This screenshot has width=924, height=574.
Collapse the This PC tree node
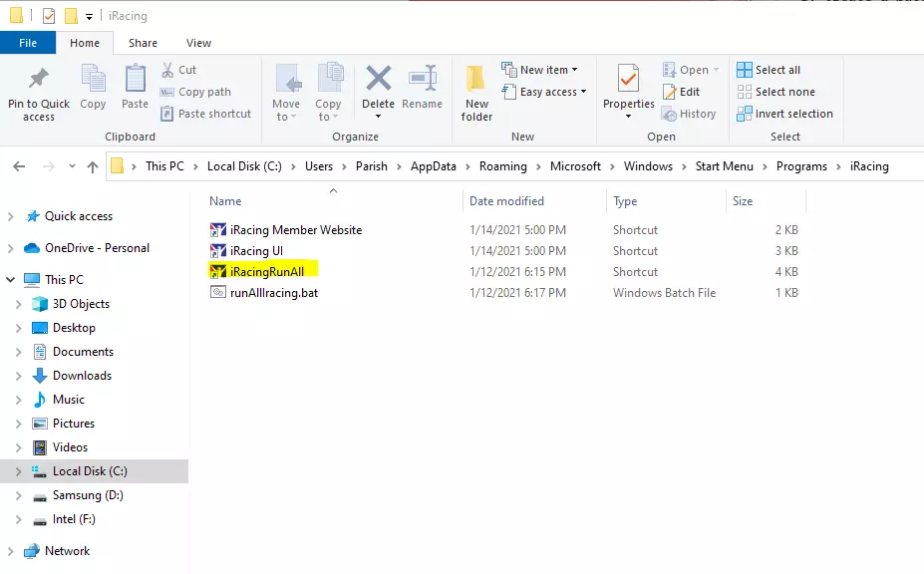click(x=11, y=280)
